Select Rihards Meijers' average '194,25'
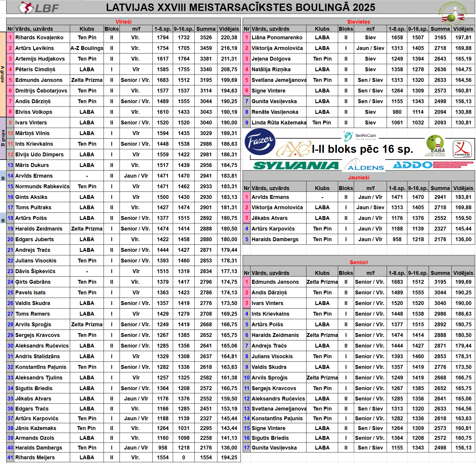 (229, 457)
